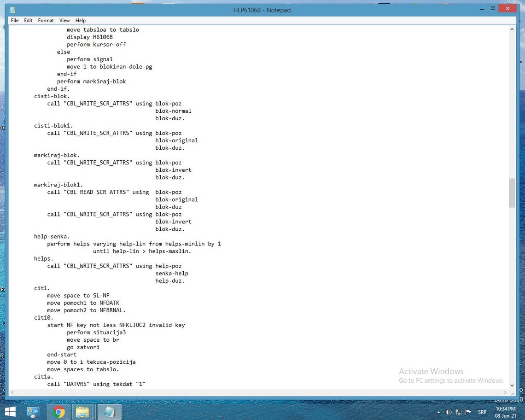
Task: Open File Explorer from the taskbar
Action: (83, 412)
